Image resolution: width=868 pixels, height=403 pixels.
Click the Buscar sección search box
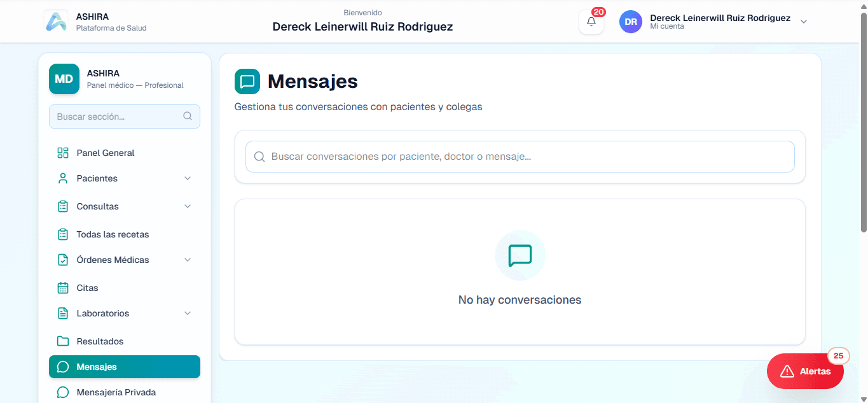[124, 117]
